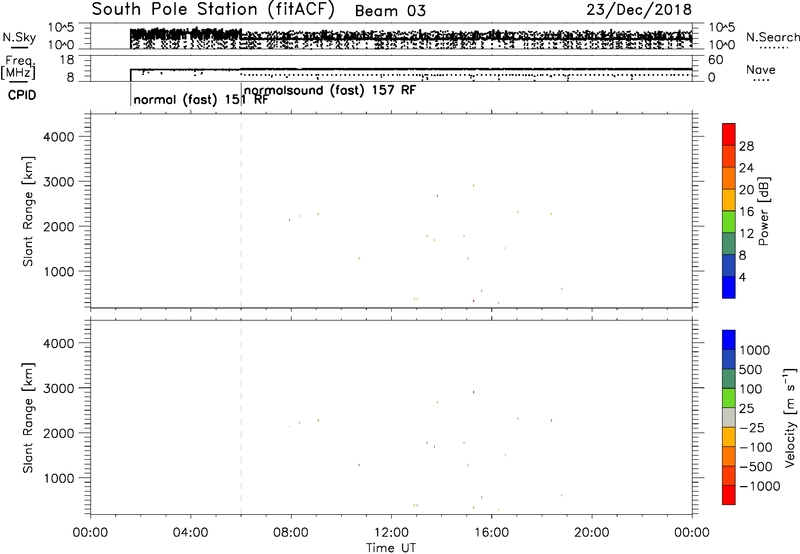Viewport: 800px width, 554px height.
Task: Click the '04:00' time tick label
Action: [x=191, y=533]
